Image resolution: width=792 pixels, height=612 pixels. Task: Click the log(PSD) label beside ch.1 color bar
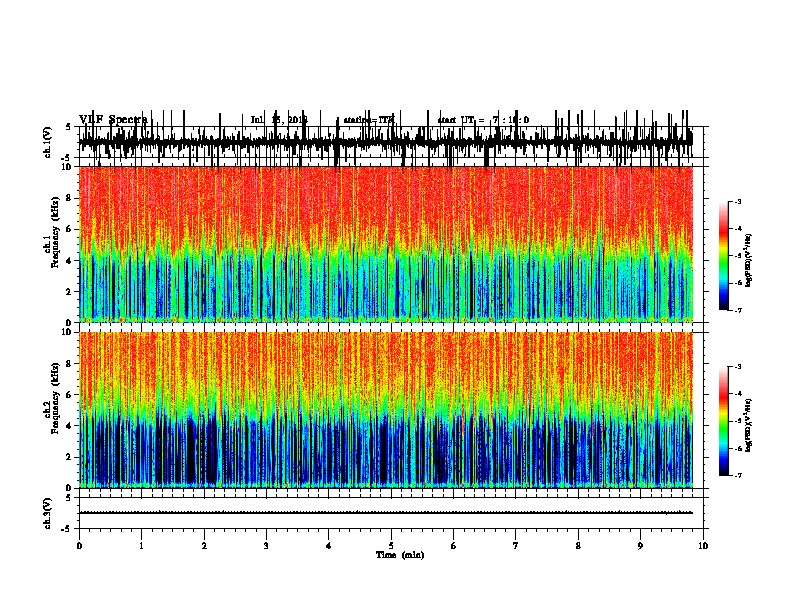tap(749, 261)
